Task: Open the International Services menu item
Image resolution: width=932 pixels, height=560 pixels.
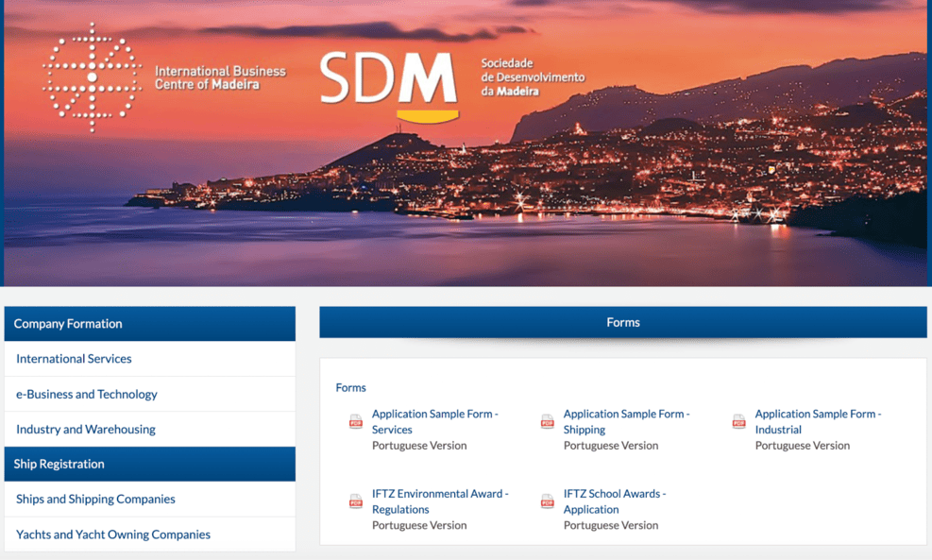Action: (x=74, y=359)
